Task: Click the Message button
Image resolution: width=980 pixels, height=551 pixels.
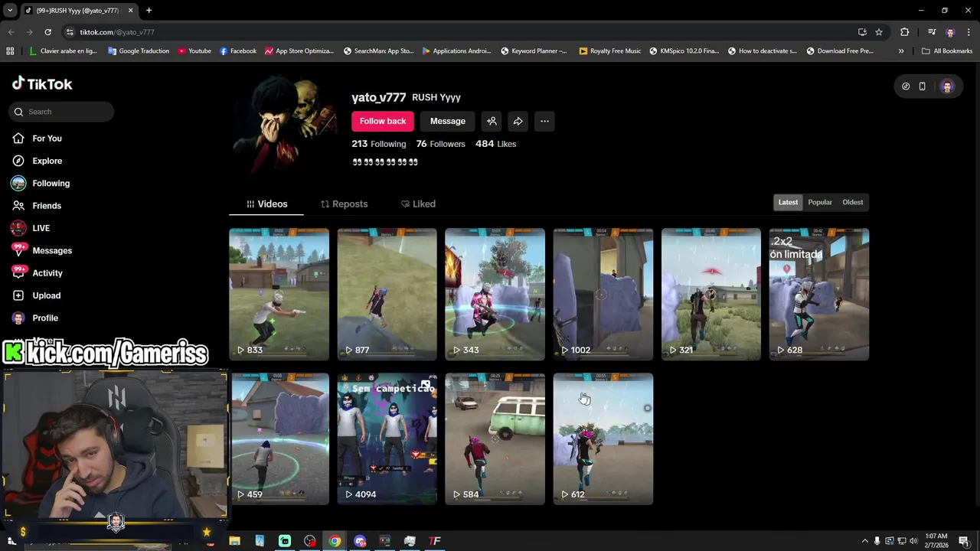Action: [448, 121]
